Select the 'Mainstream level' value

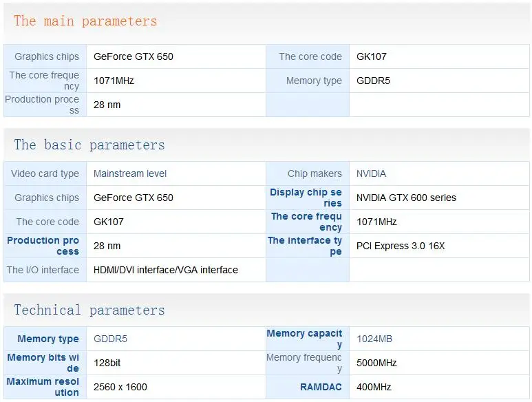(x=130, y=173)
